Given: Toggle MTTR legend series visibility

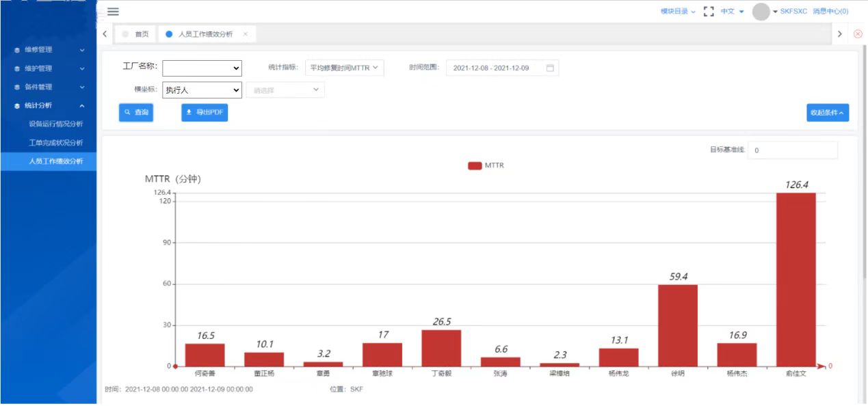Looking at the screenshot, I should [x=486, y=165].
